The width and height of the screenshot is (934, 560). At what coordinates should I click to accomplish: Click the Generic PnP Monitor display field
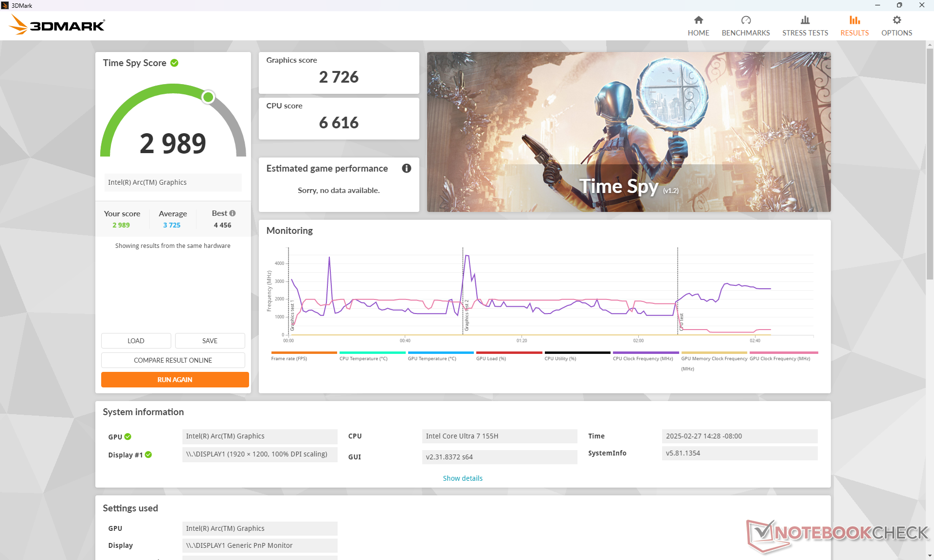pos(260,545)
